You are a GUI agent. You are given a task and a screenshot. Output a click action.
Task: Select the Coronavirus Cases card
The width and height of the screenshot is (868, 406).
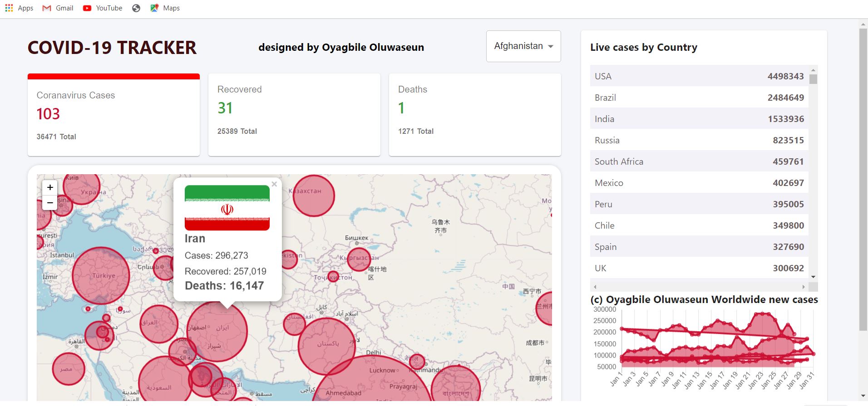coord(113,115)
